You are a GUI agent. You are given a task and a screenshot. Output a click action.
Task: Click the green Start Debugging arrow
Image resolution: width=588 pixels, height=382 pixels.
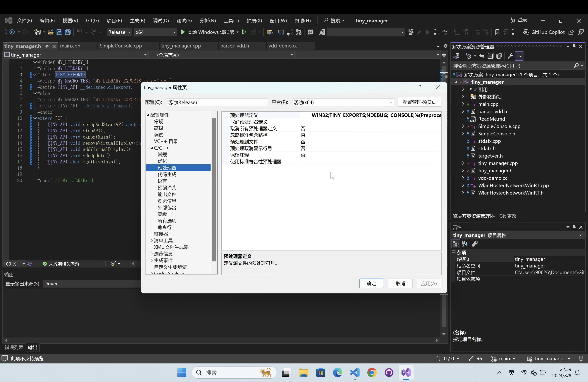183,32
